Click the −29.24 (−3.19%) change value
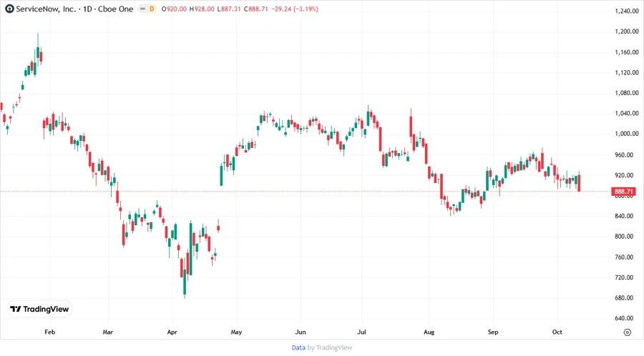The width and height of the screenshot is (644, 356). point(297,9)
